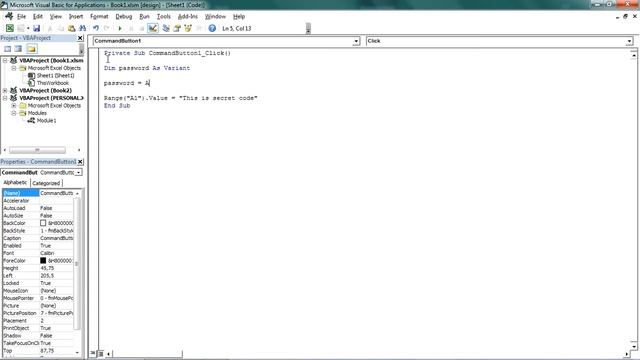This screenshot has width=640, height=360.
Task: Open the Debug menu
Action: click(x=124, y=16)
